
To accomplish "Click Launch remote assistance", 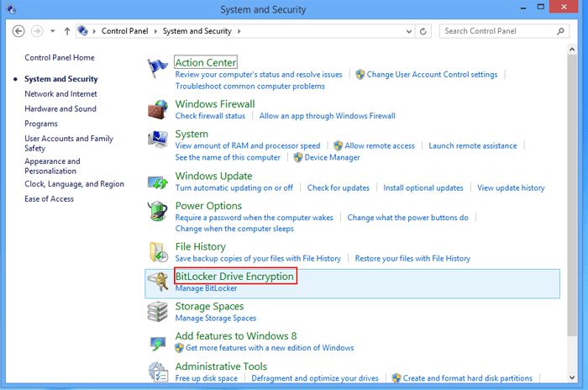I will (473, 145).
